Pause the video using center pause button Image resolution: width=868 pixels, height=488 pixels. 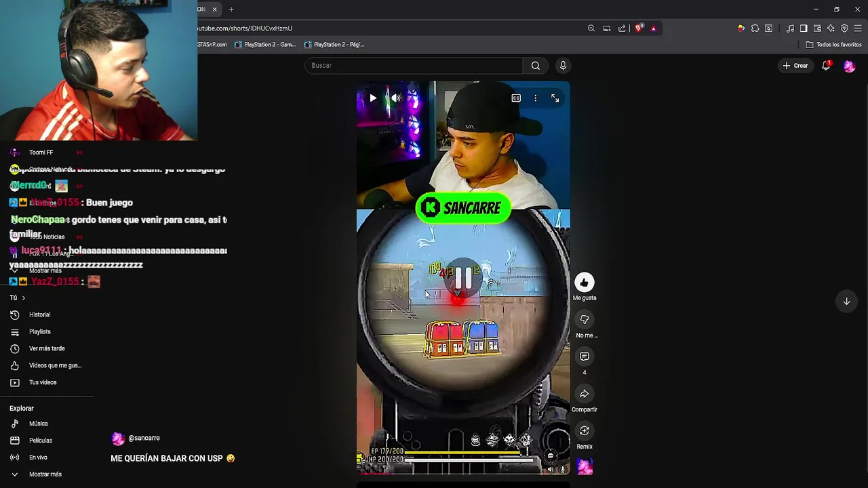tap(463, 278)
